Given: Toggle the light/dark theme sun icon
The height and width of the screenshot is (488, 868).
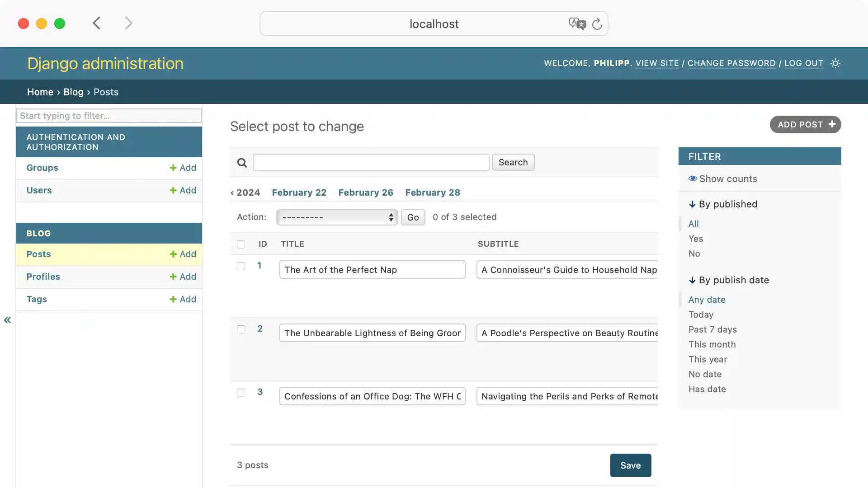Looking at the screenshot, I should click(x=835, y=63).
